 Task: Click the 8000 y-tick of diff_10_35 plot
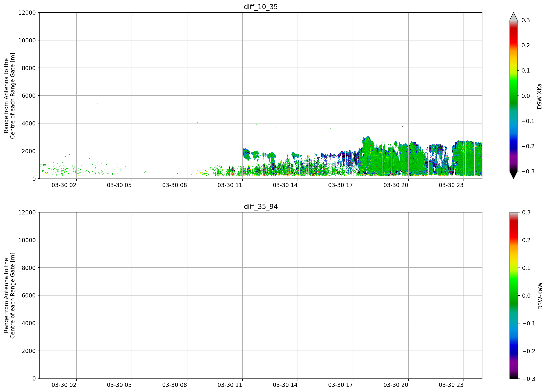(29, 68)
